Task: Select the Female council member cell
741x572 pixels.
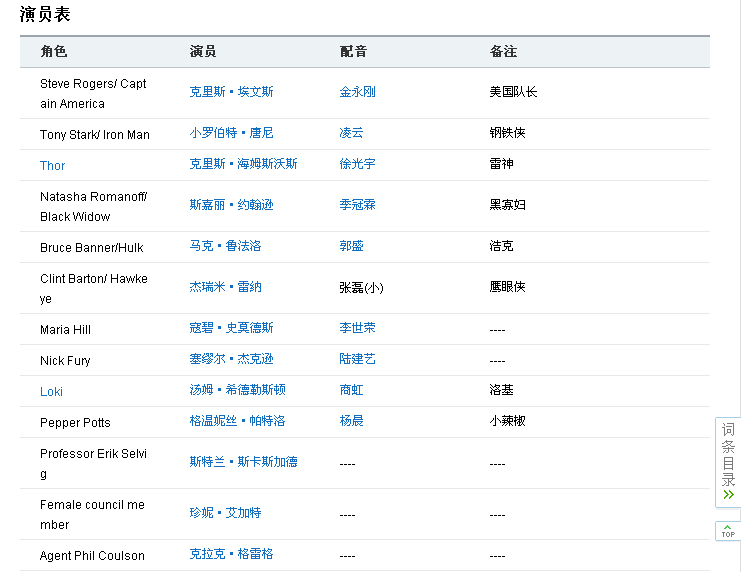Action: coord(92,515)
